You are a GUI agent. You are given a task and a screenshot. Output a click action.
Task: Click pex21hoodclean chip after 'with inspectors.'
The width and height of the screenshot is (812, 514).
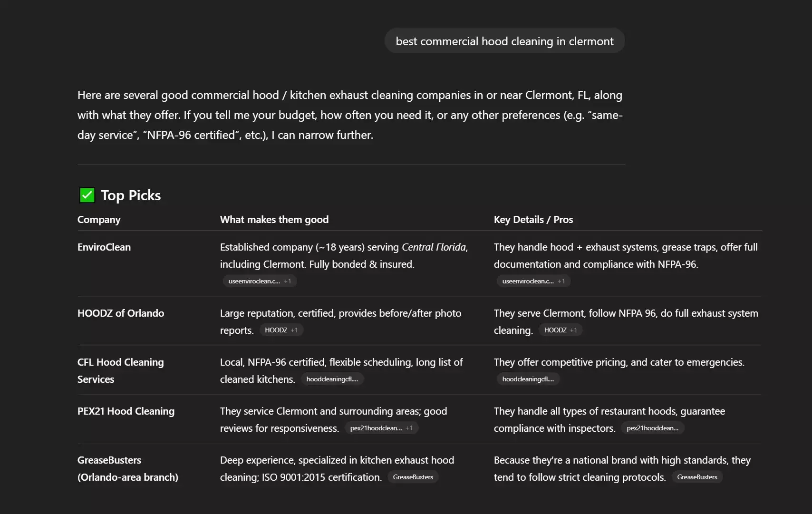(653, 428)
